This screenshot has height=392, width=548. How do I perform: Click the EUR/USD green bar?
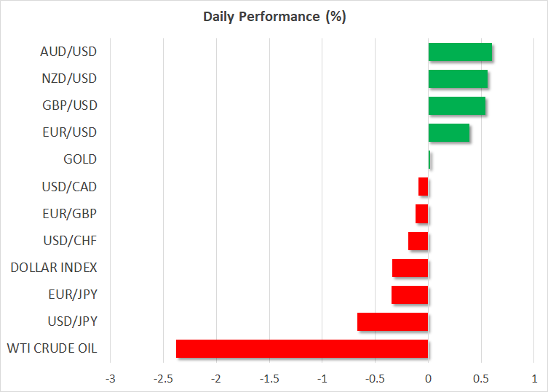click(449, 132)
